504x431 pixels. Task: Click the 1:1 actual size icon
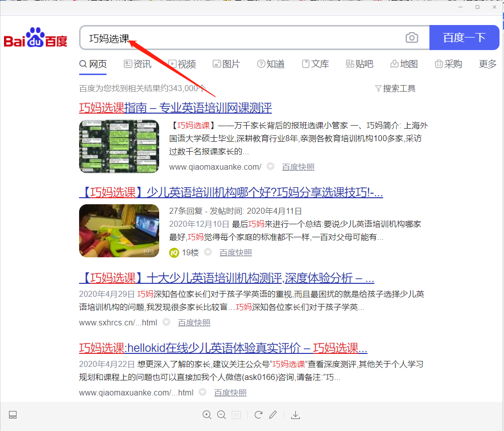click(236, 415)
